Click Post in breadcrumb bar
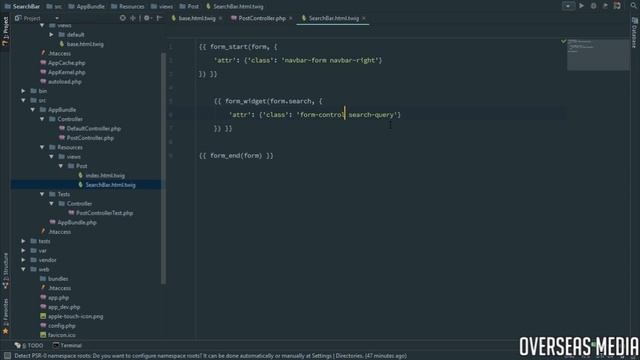640x360 pixels. tap(189, 7)
